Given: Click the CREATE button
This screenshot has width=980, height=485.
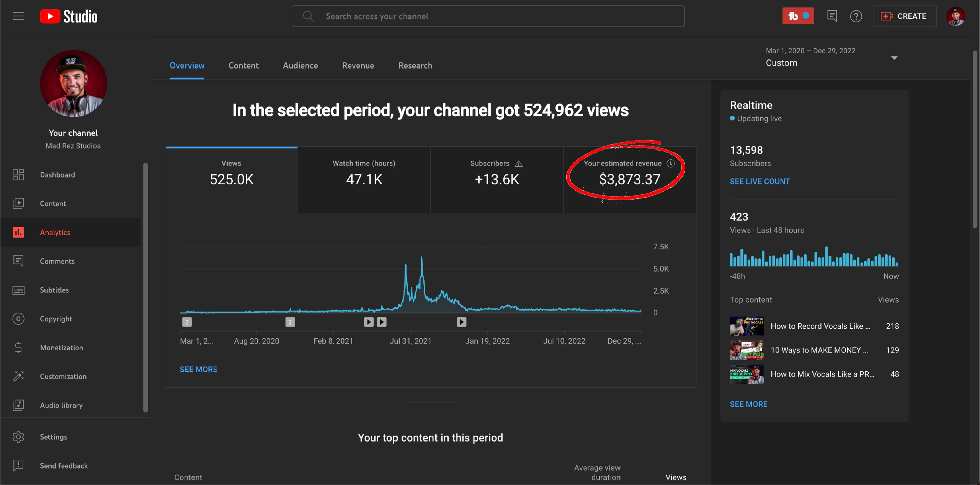Looking at the screenshot, I should pos(904,16).
